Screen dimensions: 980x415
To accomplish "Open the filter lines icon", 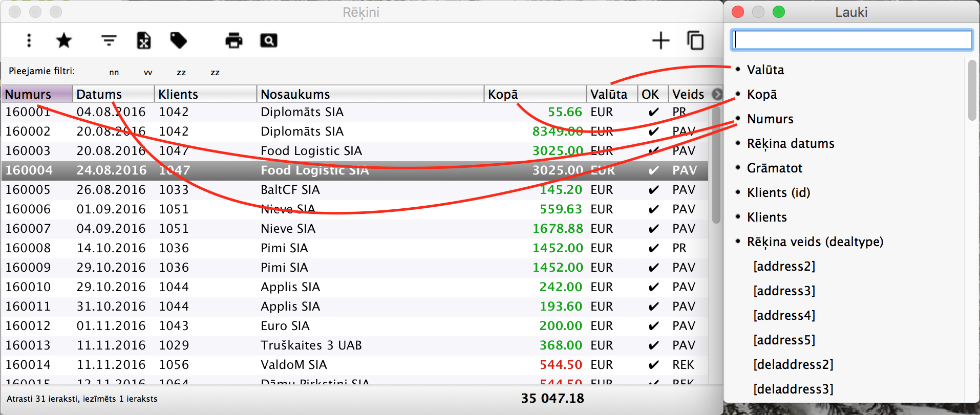I will pos(109,40).
